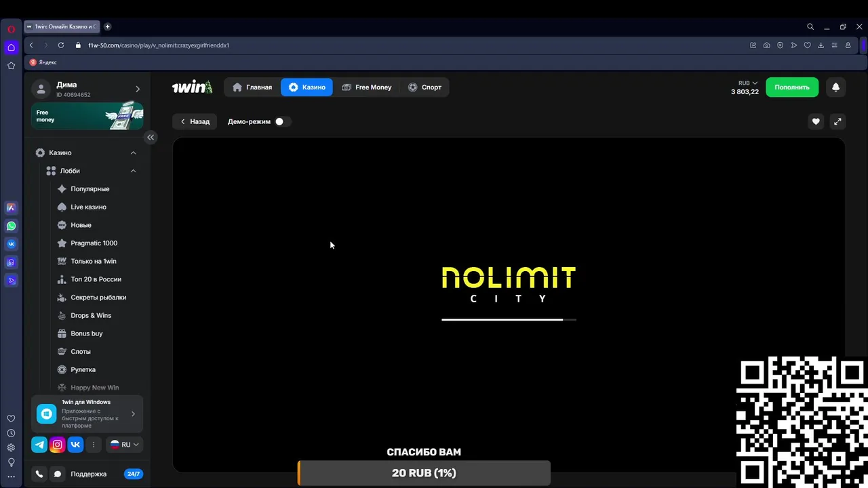Open Спорт tab

point(425,87)
